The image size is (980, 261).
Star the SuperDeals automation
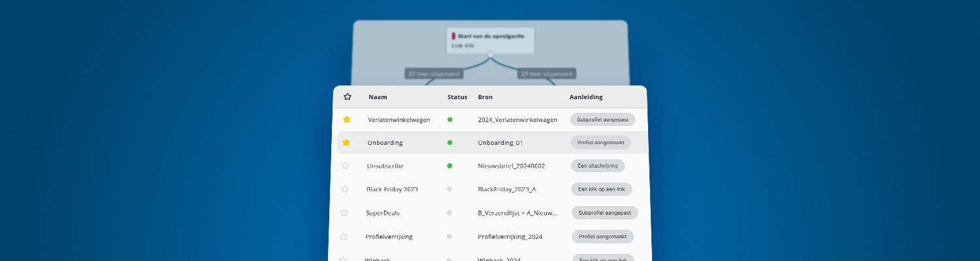pos(344,213)
